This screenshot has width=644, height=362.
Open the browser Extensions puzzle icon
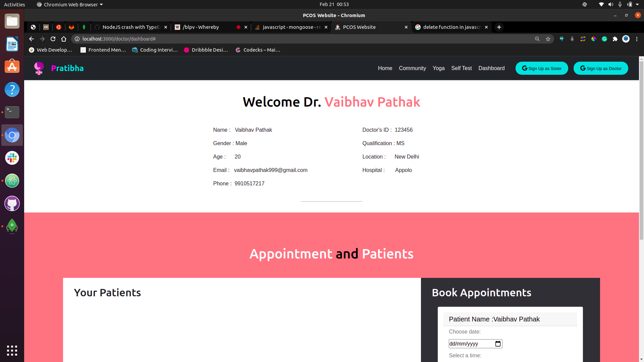[x=615, y=39]
